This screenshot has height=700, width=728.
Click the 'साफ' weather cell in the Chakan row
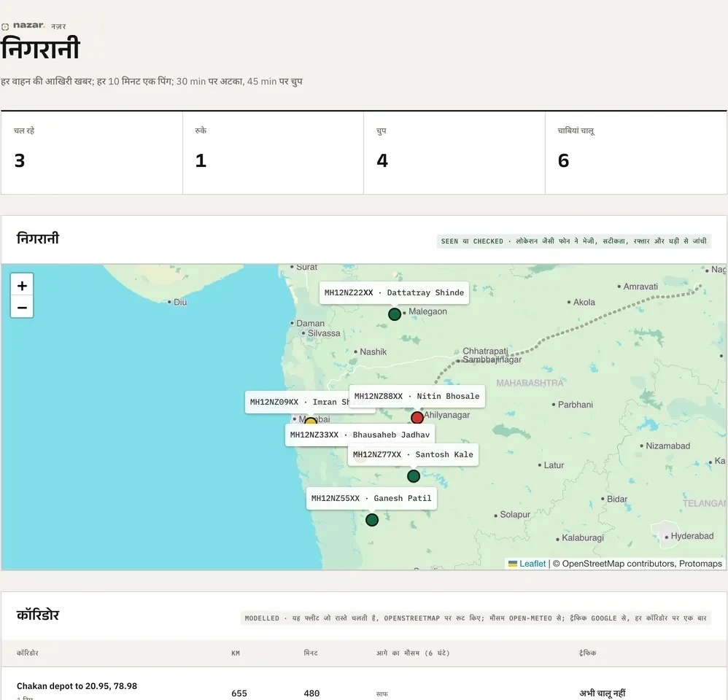(382, 693)
